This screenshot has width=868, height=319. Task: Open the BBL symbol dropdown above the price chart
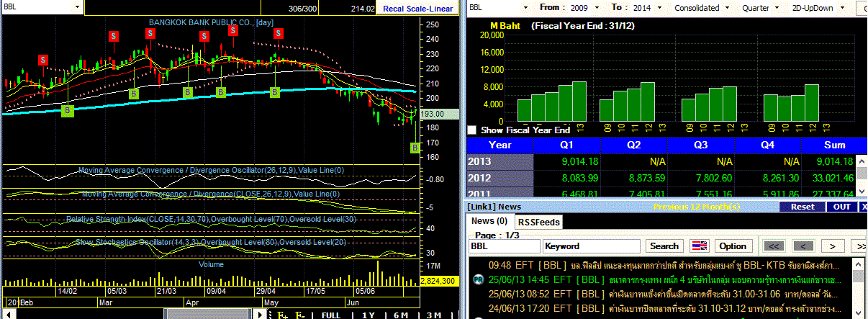coord(78,8)
